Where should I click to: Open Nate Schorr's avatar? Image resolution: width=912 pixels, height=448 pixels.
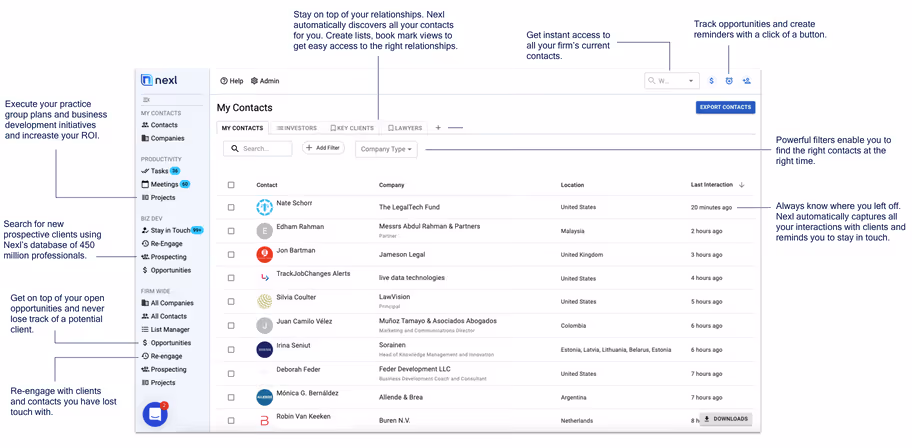click(264, 207)
